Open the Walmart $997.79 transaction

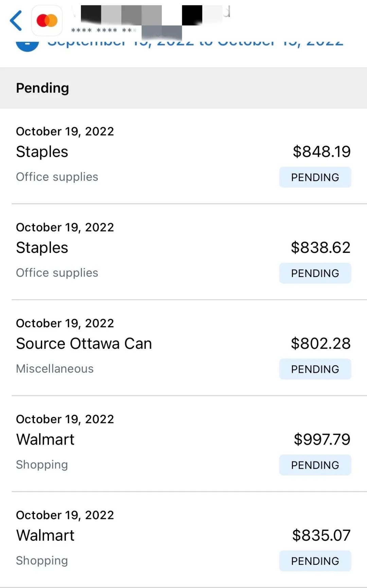tap(183, 444)
